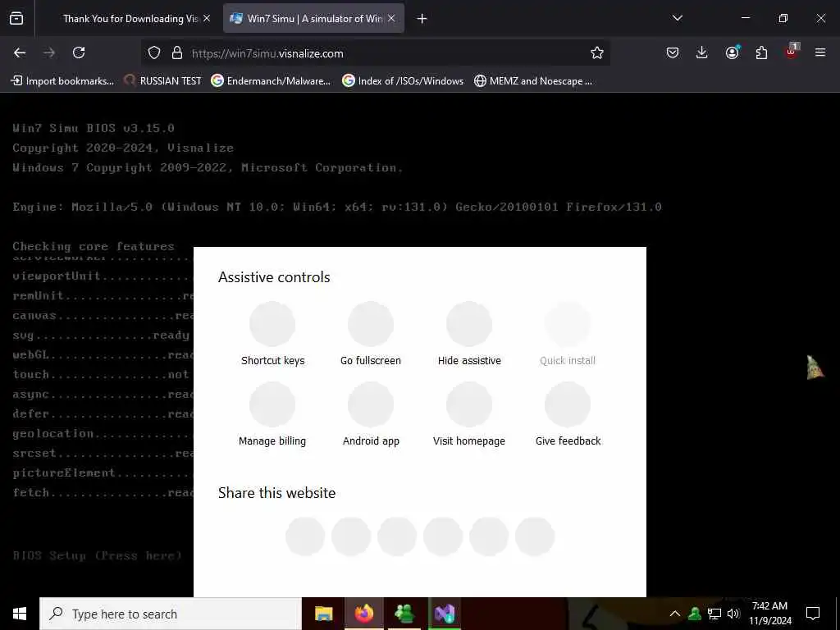Open the tracking protection shield icon
Image resolution: width=840 pixels, height=630 pixels.
[x=154, y=52]
